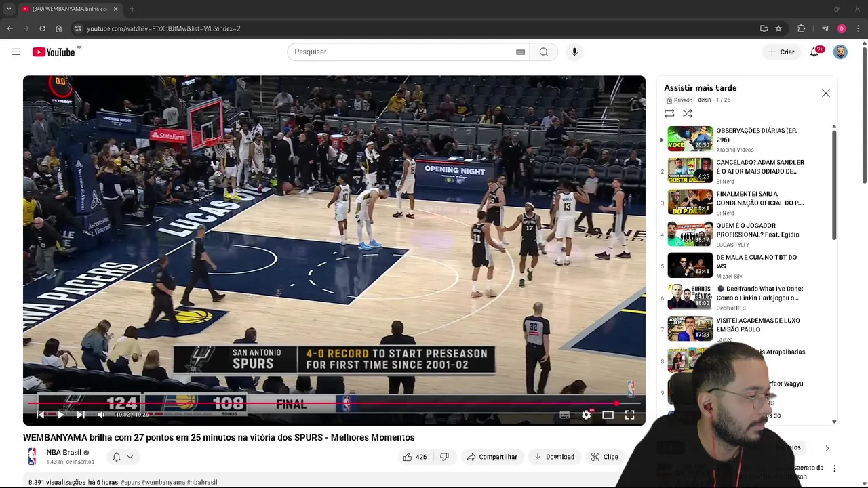Open player settings gear icon

point(587,415)
